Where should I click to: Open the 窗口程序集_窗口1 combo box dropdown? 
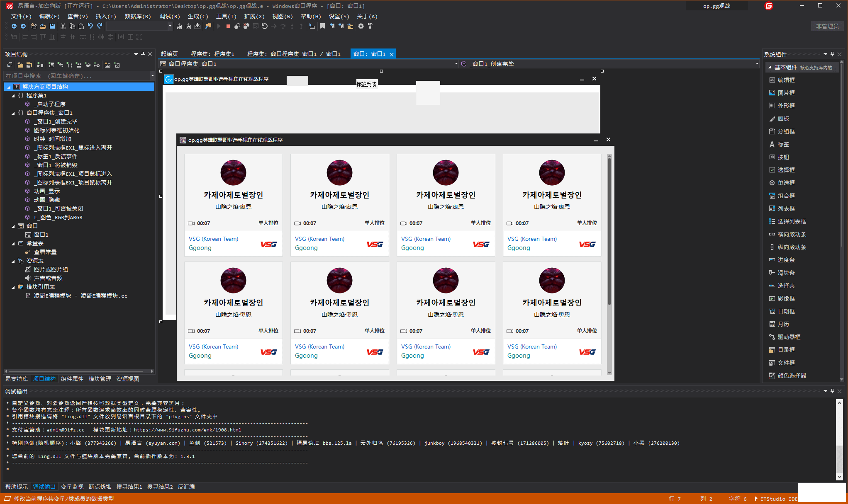point(456,64)
